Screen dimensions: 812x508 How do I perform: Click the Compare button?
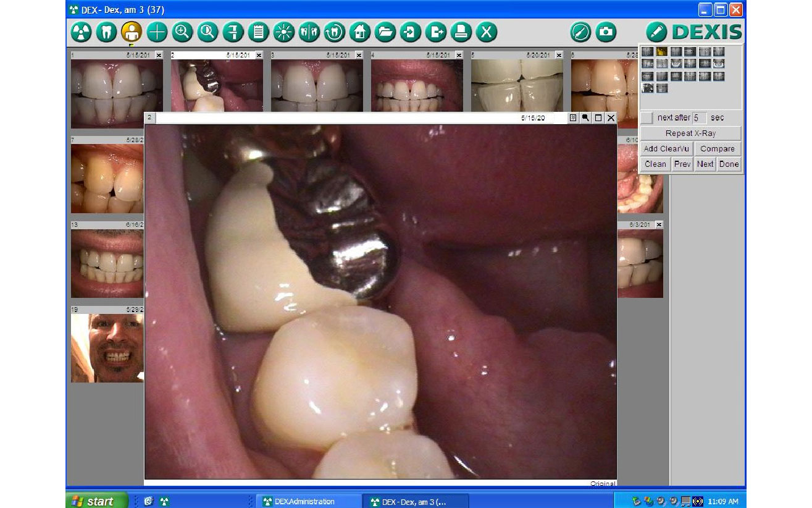718,149
